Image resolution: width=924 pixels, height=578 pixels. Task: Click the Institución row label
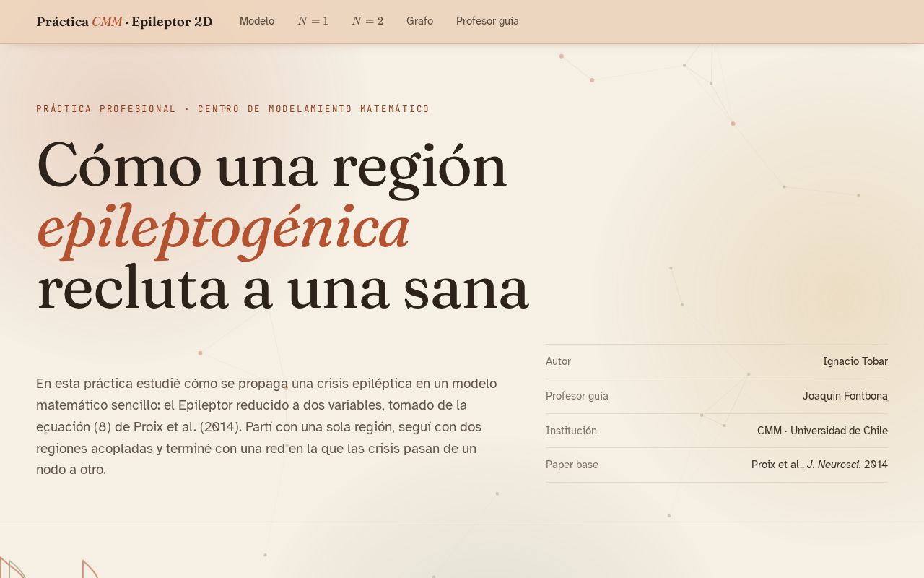pyautogui.click(x=571, y=431)
